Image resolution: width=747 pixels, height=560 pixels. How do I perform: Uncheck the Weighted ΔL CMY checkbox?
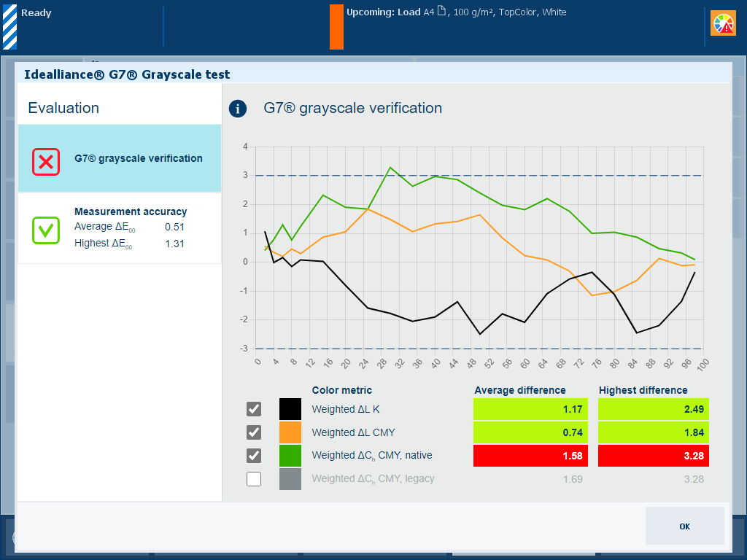254,432
